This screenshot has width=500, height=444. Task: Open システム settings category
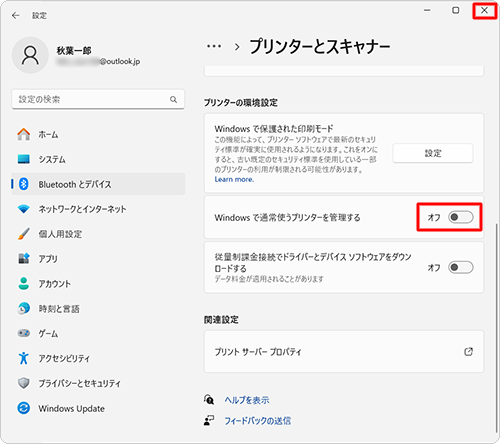click(x=98, y=159)
